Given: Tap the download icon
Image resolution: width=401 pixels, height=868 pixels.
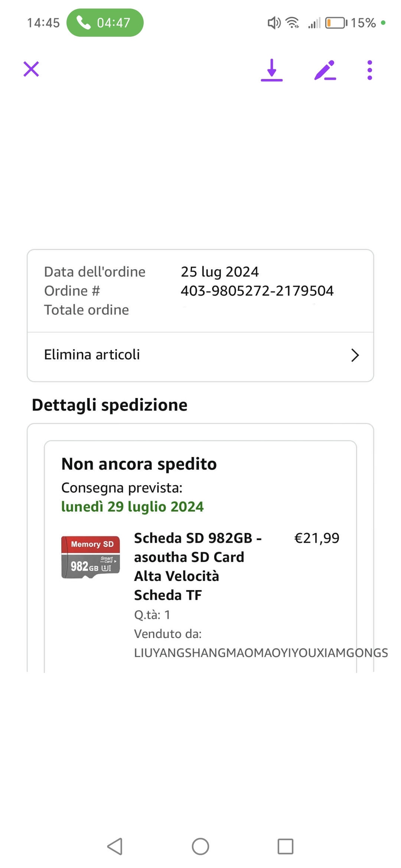Looking at the screenshot, I should (272, 70).
